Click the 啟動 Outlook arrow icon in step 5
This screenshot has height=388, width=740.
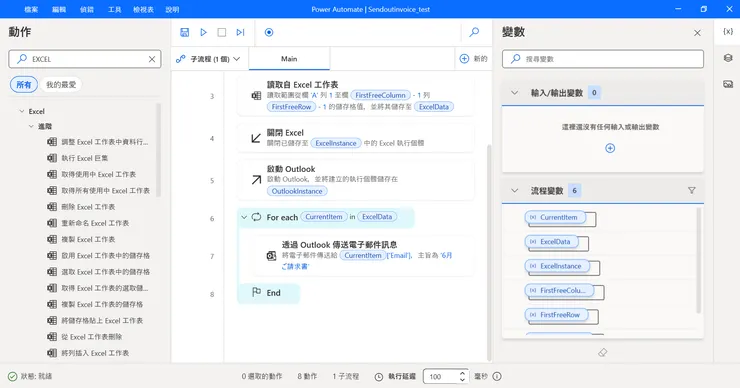(x=256, y=180)
